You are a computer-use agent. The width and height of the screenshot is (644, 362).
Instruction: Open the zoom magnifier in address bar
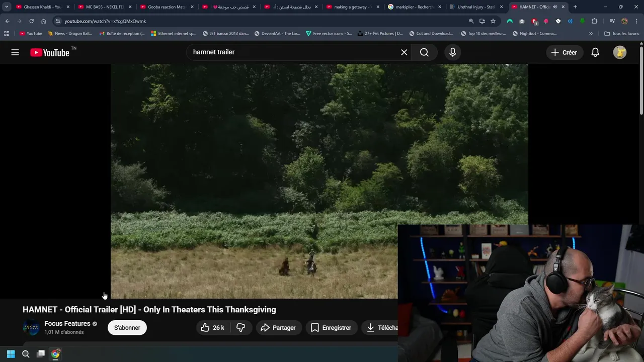click(x=471, y=21)
